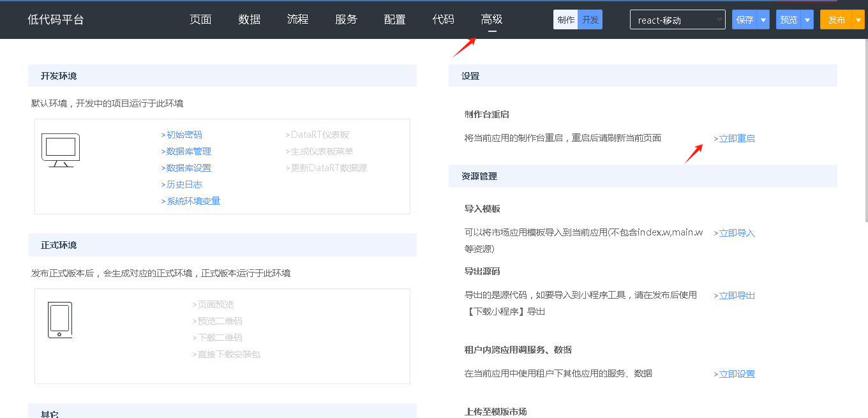Click the greyed 直接下载安装包 link
This screenshot has width=868, height=418.
[227, 354]
